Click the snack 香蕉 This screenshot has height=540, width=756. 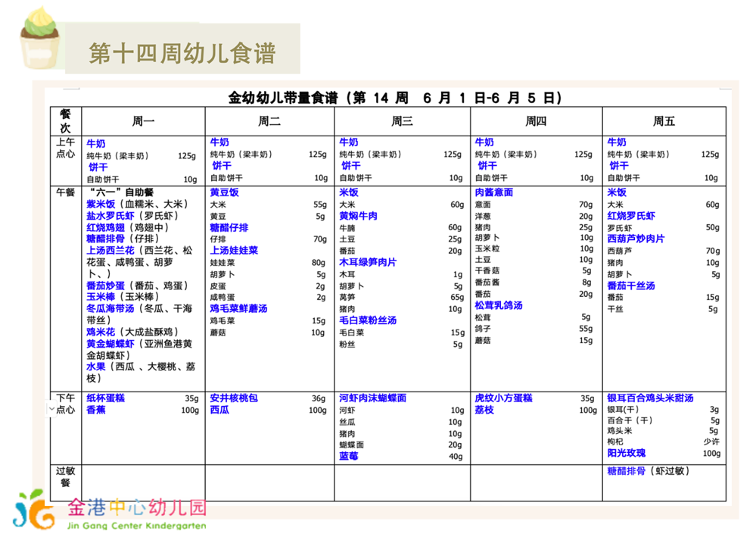tap(96, 410)
